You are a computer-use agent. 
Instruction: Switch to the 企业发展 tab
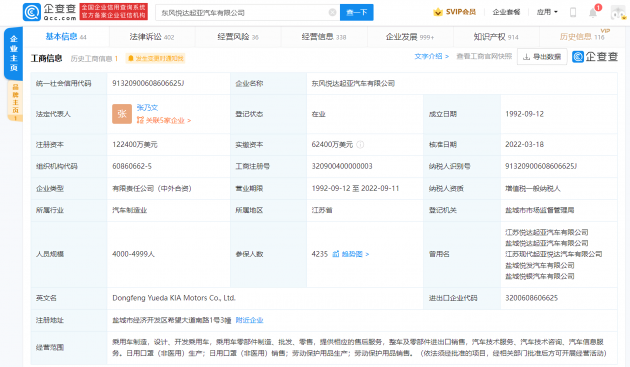click(410, 37)
